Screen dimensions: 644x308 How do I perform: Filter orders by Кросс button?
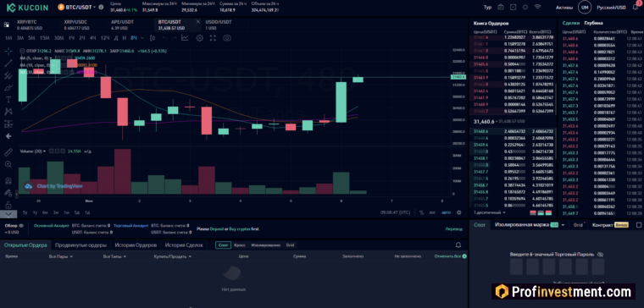240,245
